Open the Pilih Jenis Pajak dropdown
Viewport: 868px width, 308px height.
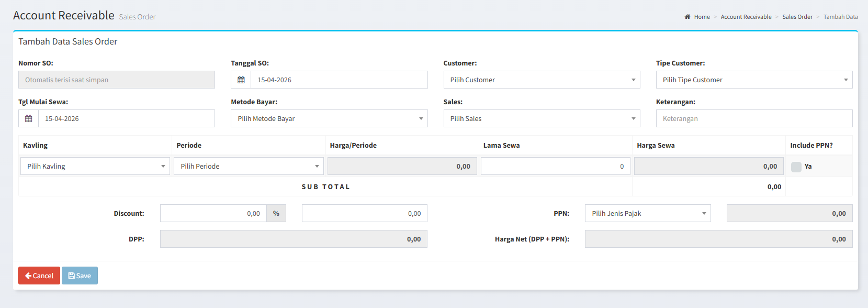(647, 213)
